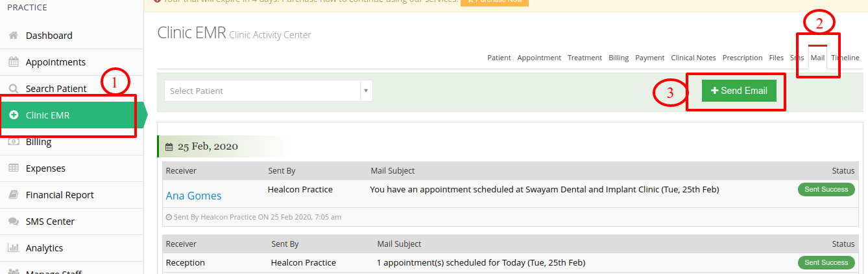
Task: Select the Billing tab in EMR
Action: [618, 58]
